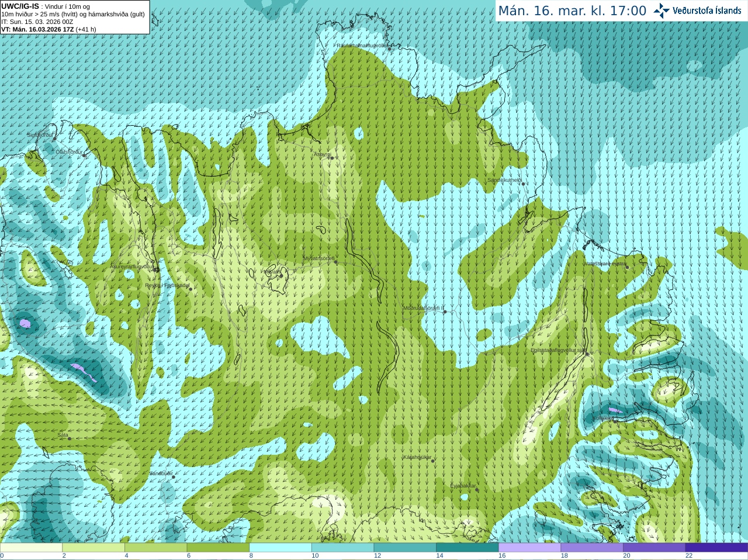The image size is (748, 560).
Task: Click the Reykir í Fnjóskadal station label
Action: coord(167,285)
